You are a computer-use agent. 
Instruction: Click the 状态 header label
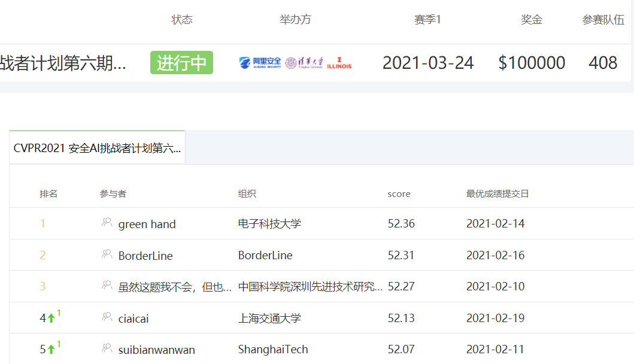coord(182,19)
